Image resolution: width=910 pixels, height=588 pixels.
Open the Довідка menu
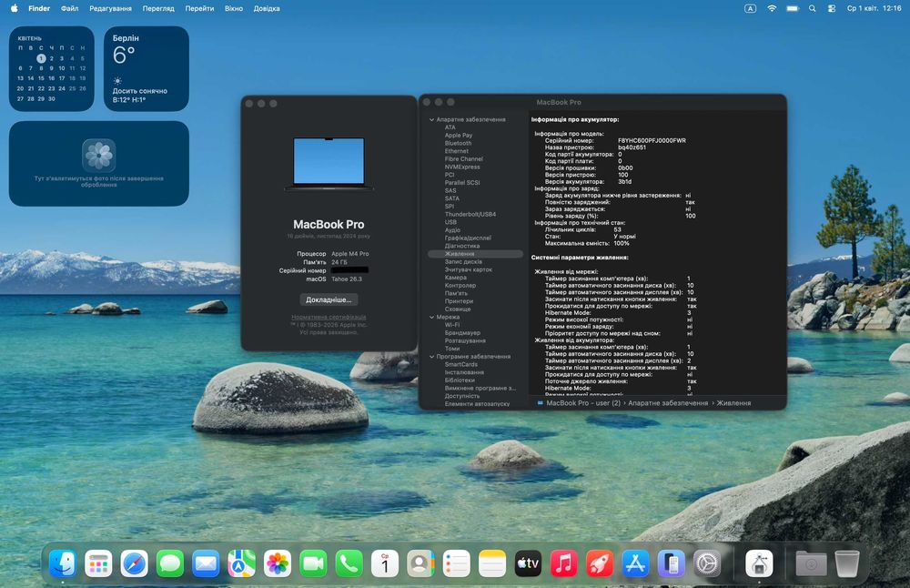267,8
